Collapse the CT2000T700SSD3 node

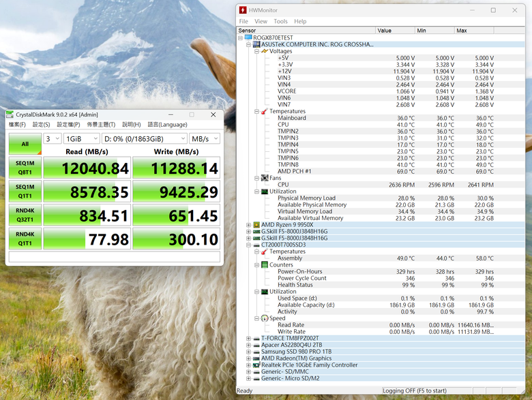(248, 245)
